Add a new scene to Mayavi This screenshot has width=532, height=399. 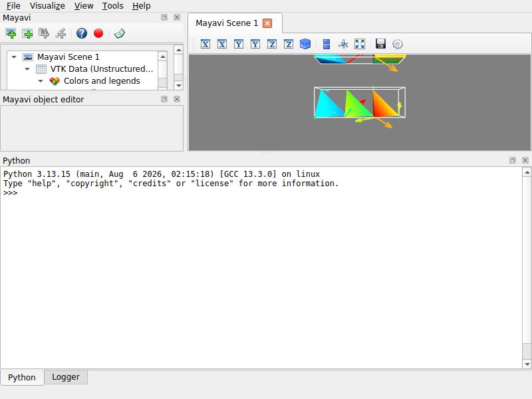click(11, 33)
